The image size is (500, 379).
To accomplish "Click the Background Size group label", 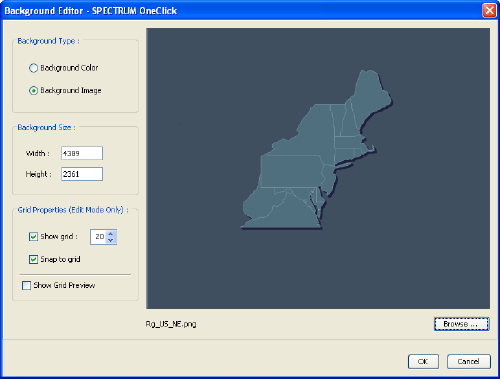I will (46, 127).
